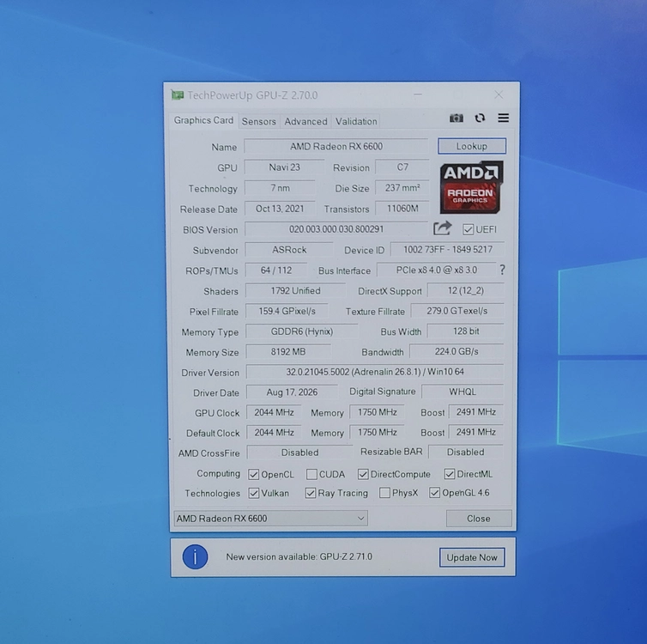Close the GPU-Z window with X
The image size is (647, 644).
click(x=499, y=94)
